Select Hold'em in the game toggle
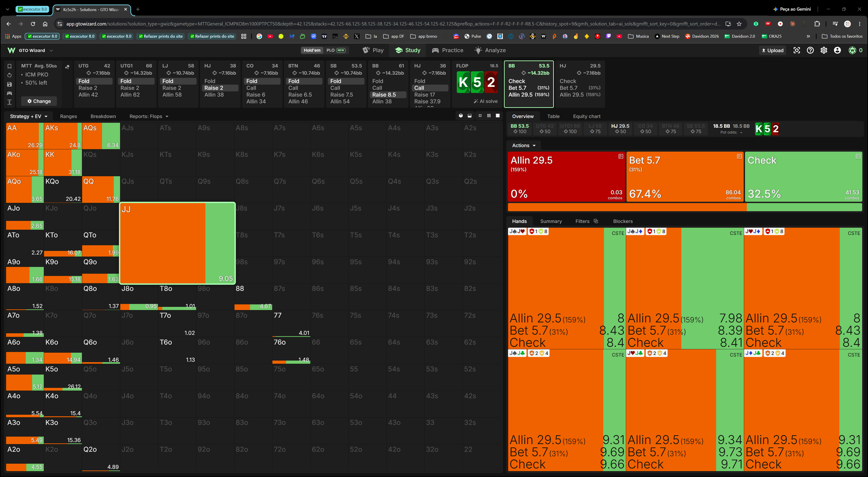Image resolution: width=868 pixels, height=477 pixels. coord(312,50)
